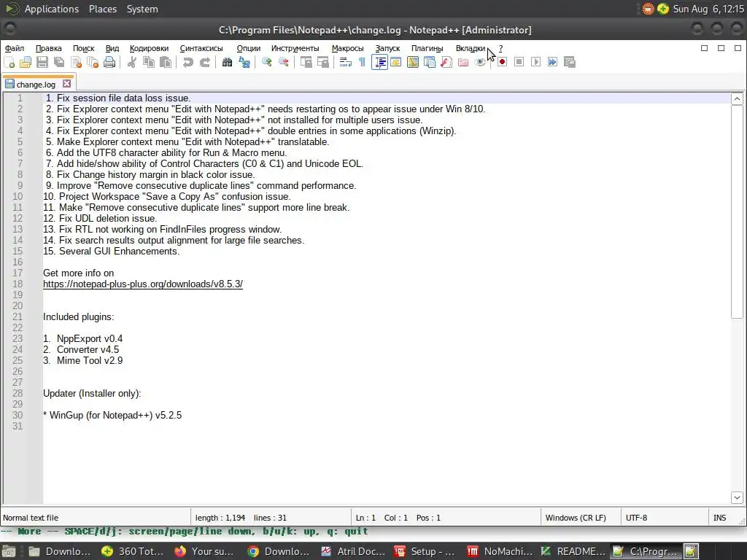
Task: Click the Undo arrow icon
Action: (187, 62)
